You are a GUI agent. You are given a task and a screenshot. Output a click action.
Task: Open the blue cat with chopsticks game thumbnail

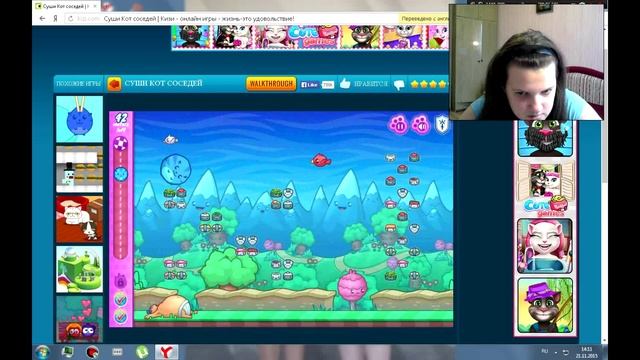point(79,119)
